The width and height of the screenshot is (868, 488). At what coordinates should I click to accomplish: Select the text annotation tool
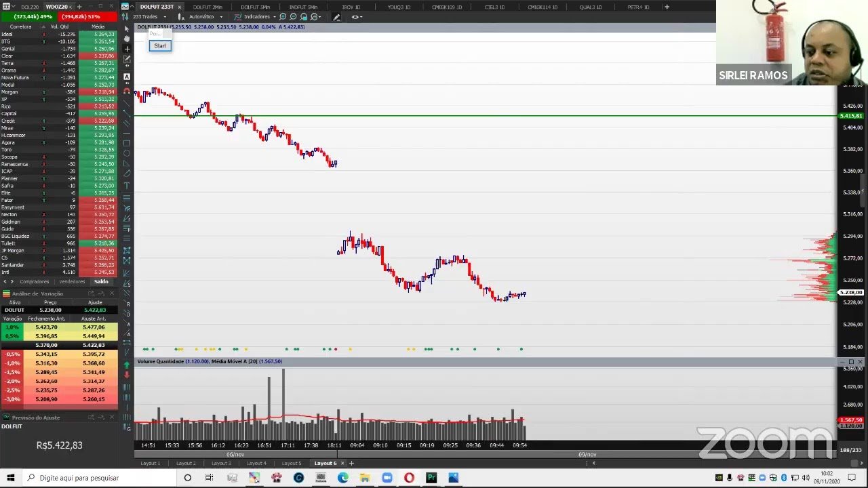pos(127,185)
